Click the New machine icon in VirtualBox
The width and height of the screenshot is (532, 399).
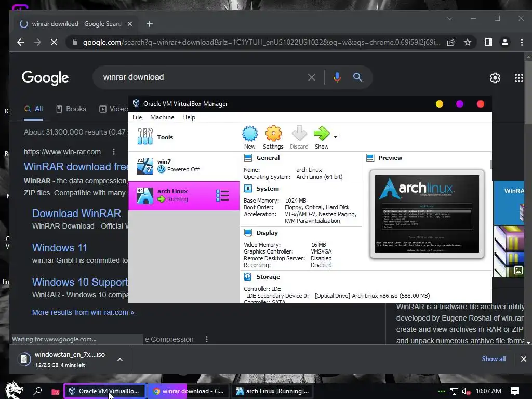coord(250,134)
